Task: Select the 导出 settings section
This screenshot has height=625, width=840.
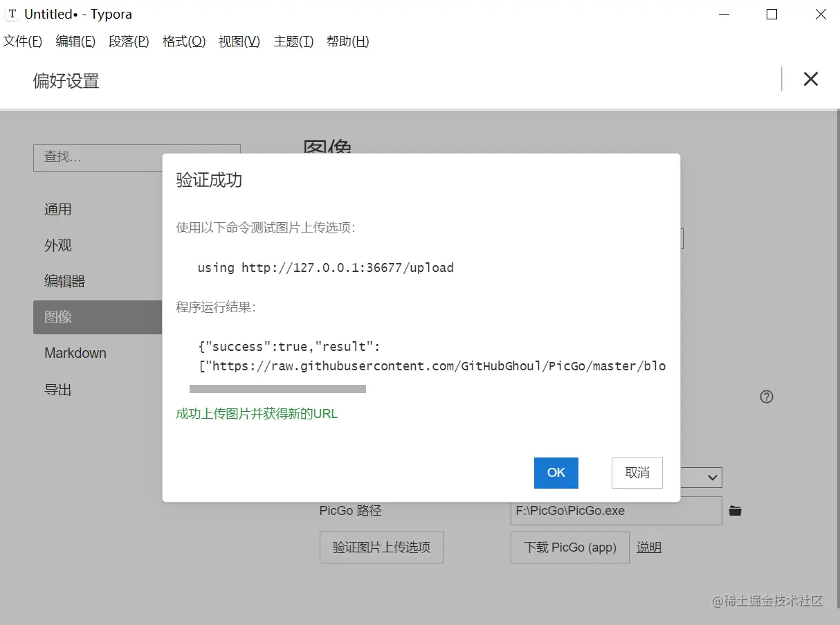Action: point(58,389)
